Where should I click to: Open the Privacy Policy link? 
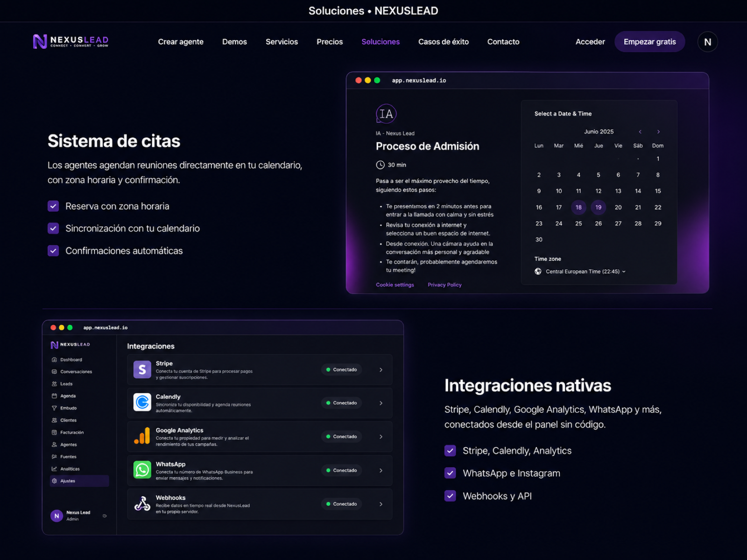pyautogui.click(x=444, y=285)
